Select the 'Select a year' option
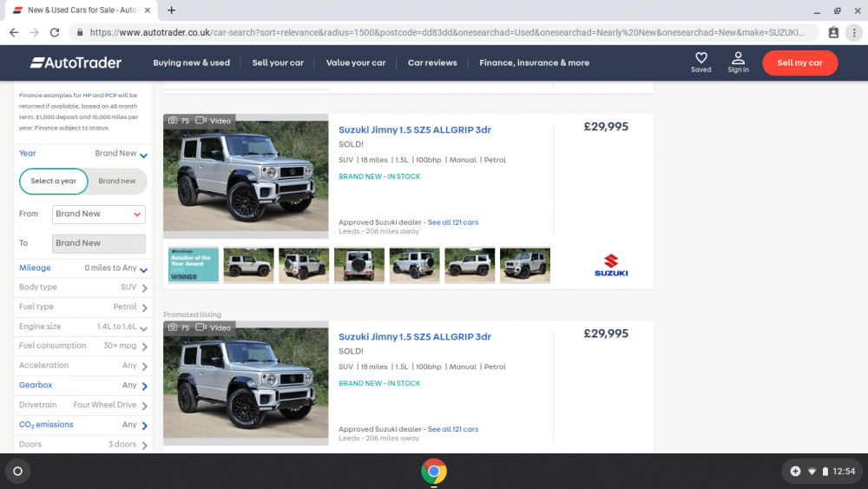Viewport: 868px width, 489px height. [x=54, y=181]
